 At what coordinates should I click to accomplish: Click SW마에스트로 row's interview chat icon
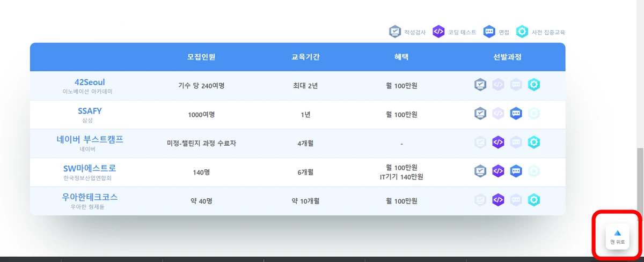[516, 171]
